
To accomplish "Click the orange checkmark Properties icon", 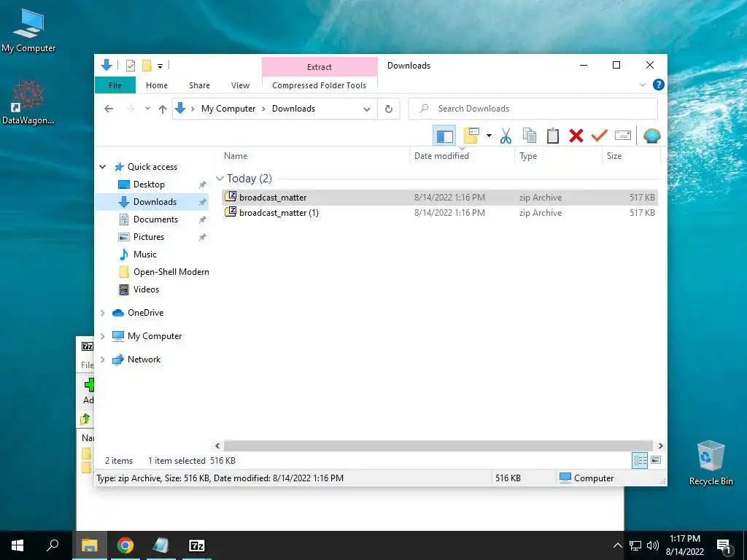I will click(600, 136).
